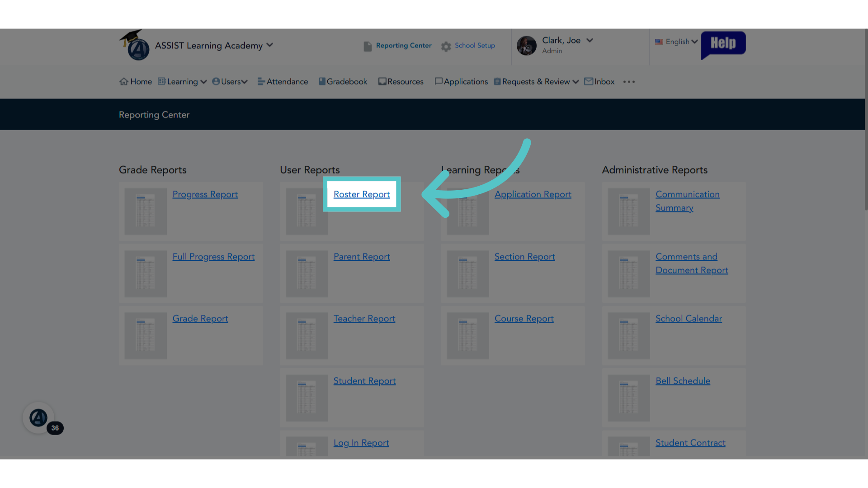
Task: Click the Applications chat icon
Action: tap(439, 81)
